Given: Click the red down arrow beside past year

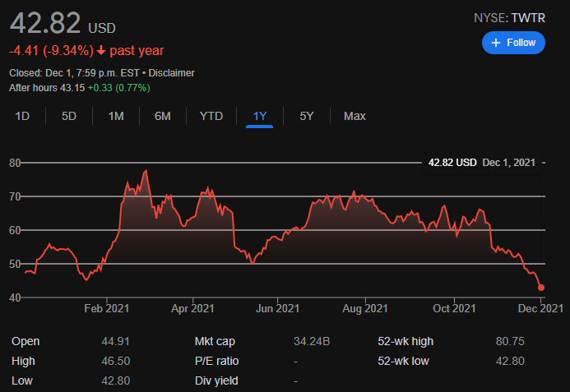Looking at the screenshot, I should [x=101, y=51].
